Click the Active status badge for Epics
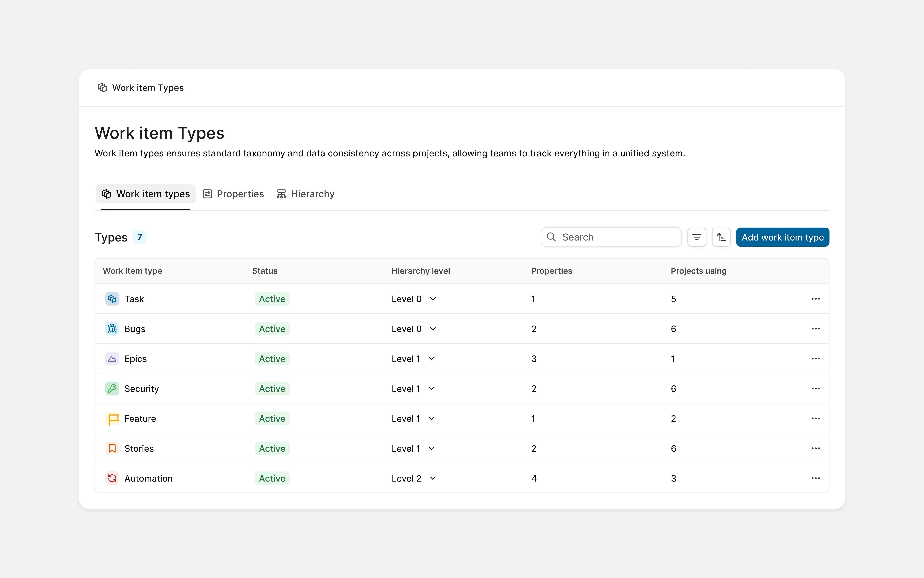The height and width of the screenshot is (578, 924). pyautogui.click(x=272, y=359)
